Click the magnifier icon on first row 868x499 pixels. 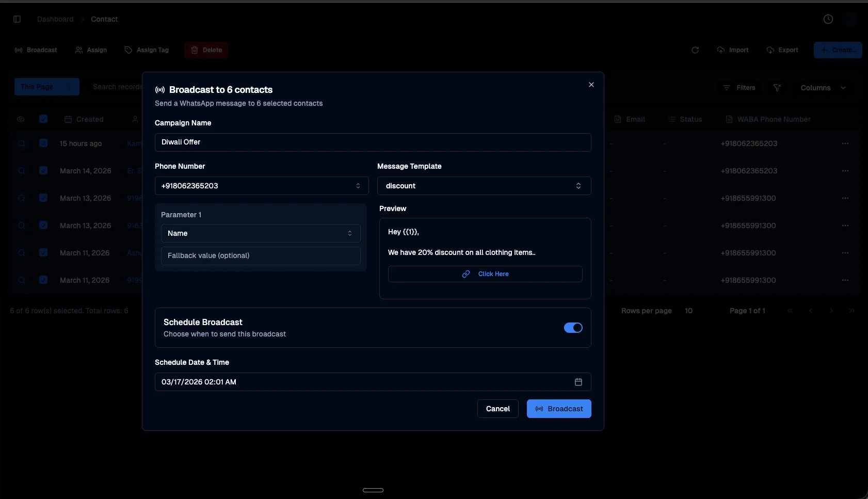point(22,143)
